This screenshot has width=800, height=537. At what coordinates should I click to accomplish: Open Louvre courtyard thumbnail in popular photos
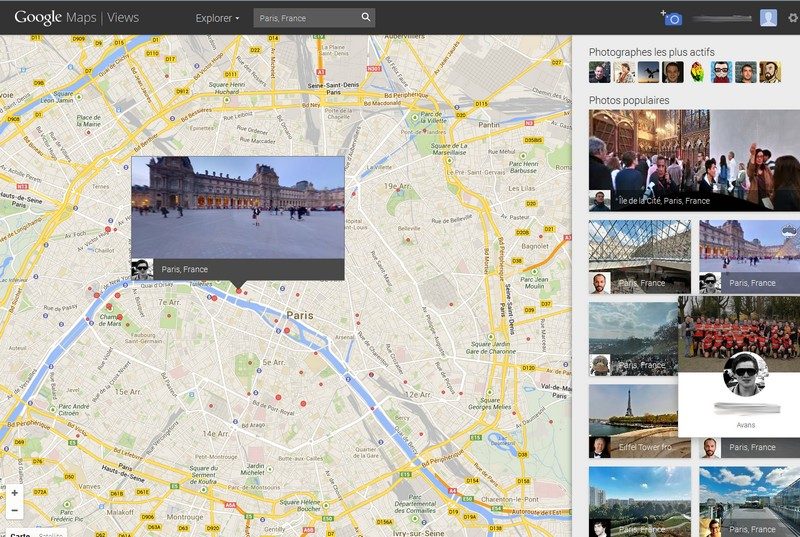pos(749,257)
